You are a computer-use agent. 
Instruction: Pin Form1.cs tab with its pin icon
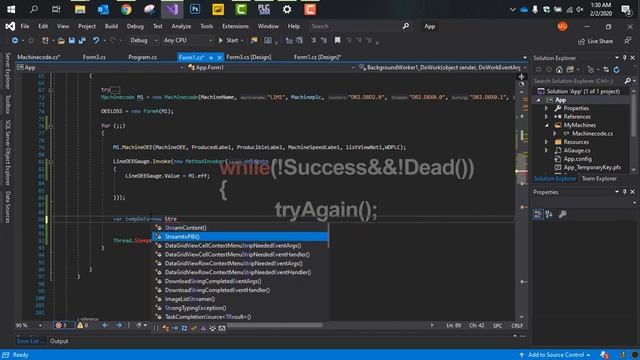[211, 58]
